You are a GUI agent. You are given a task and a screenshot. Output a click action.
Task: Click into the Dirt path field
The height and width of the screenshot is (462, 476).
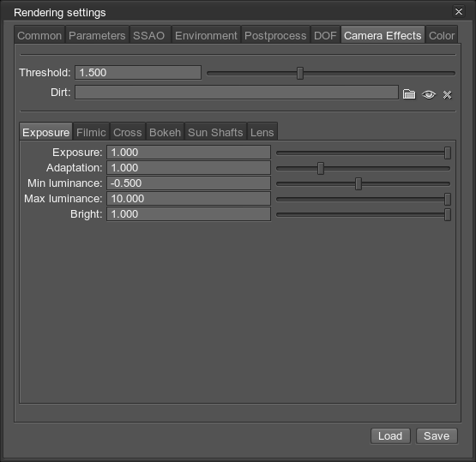237,93
